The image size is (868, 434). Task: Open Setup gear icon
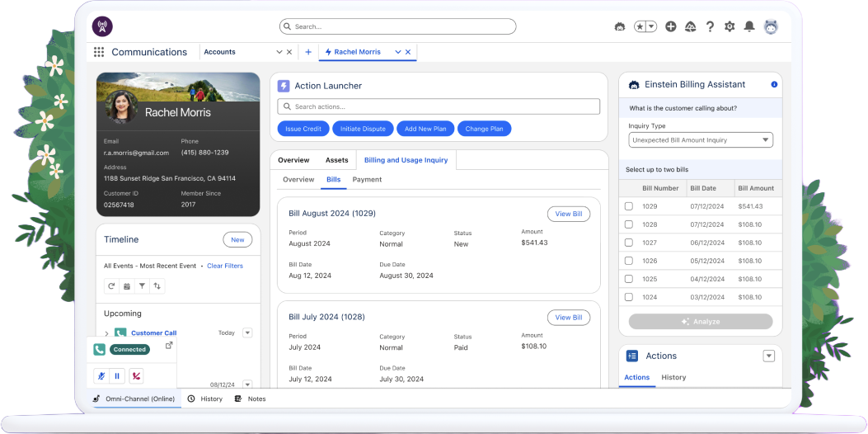[730, 26]
